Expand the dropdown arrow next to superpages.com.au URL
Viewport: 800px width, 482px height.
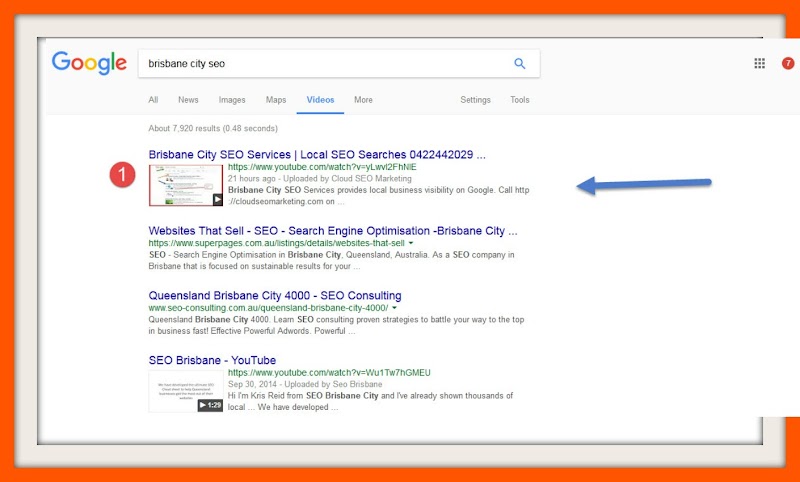point(411,243)
